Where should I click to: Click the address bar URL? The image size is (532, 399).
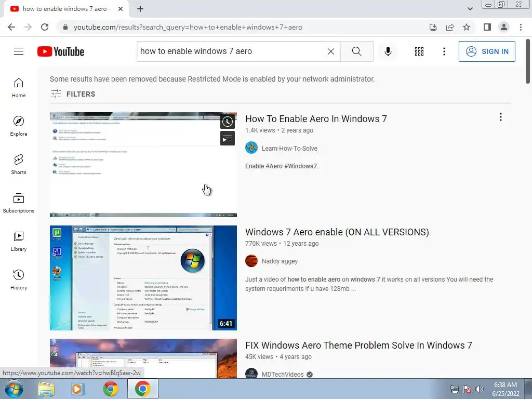click(x=188, y=27)
